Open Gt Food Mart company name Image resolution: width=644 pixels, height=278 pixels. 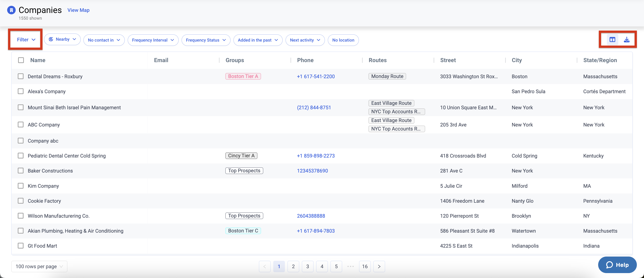pyautogui.click(x=42, y=246)
